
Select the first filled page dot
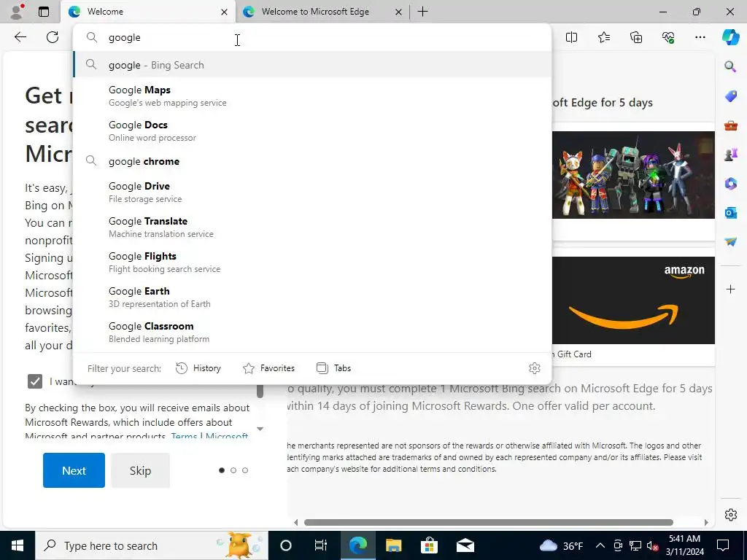tap(222, 470)
